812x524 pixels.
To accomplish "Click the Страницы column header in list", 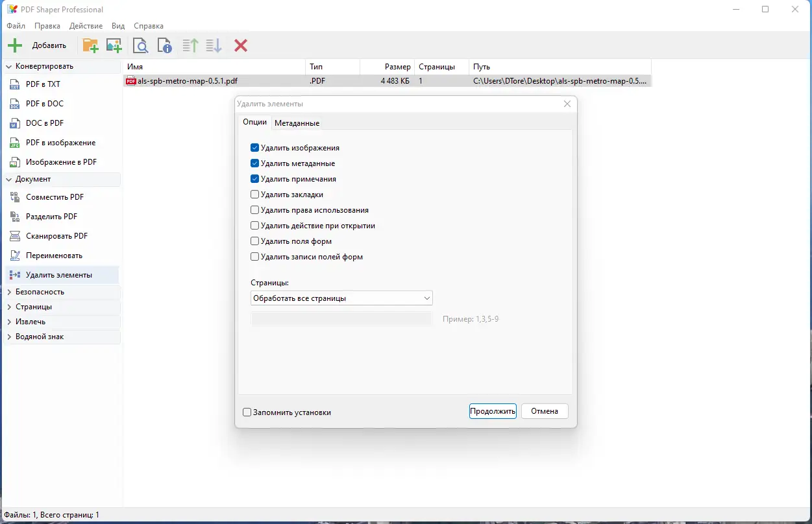I will coord(441,67).
